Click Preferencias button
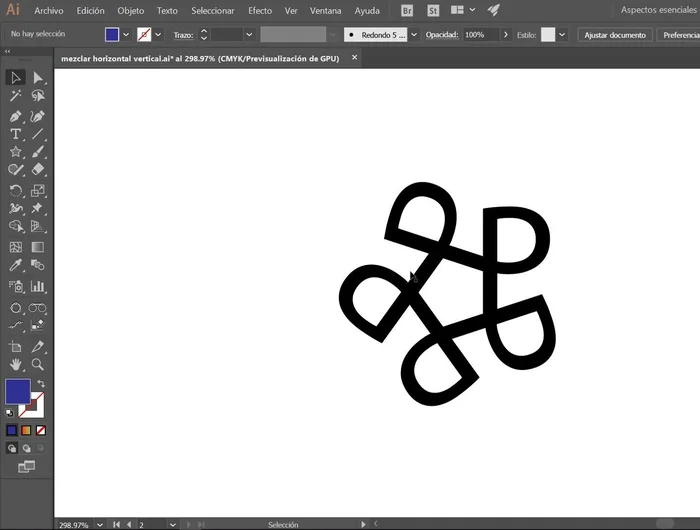This screenshot has height=530, width=700. tap(680, 35)
